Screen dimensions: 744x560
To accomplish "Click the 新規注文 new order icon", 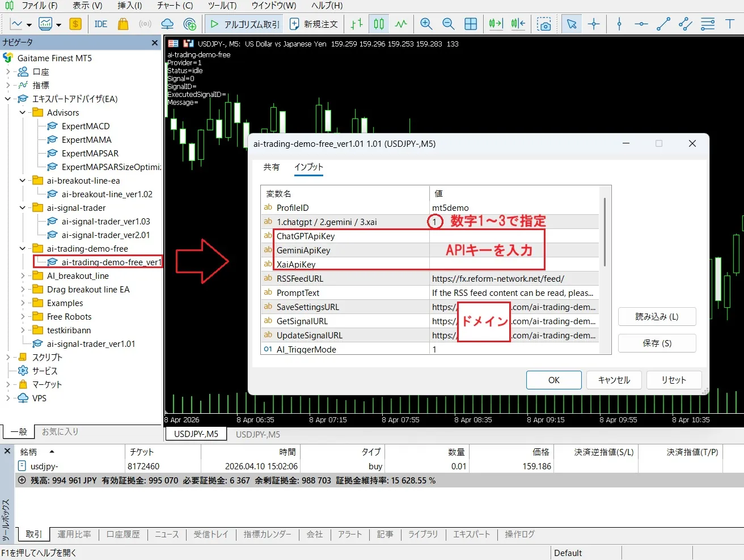I will pyautogui.click(x=314, y=24).
